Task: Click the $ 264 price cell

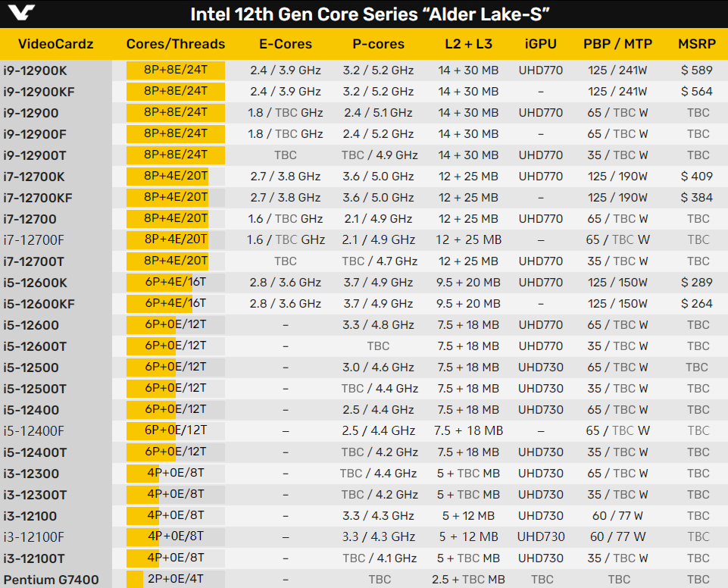Action: click(697, 304)
